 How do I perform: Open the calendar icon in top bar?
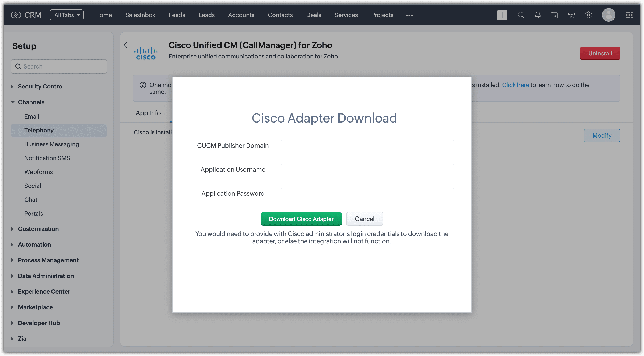point(554,15)
